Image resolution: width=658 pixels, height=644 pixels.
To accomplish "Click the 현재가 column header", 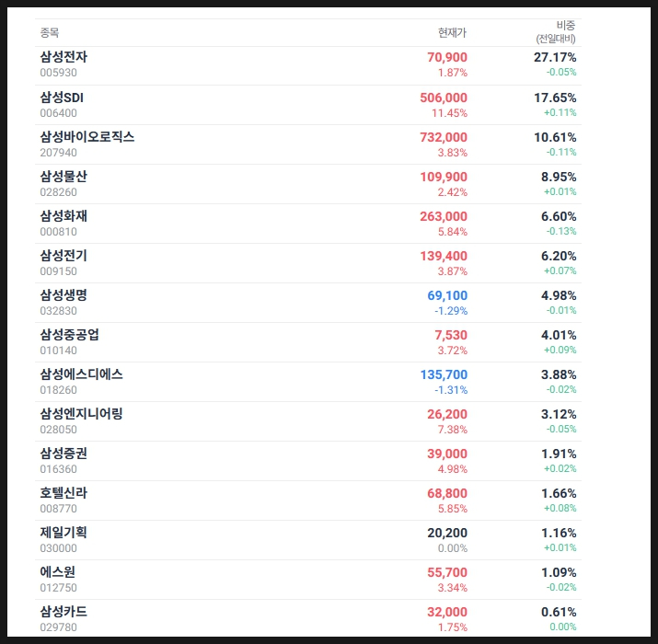I will 452,32.
